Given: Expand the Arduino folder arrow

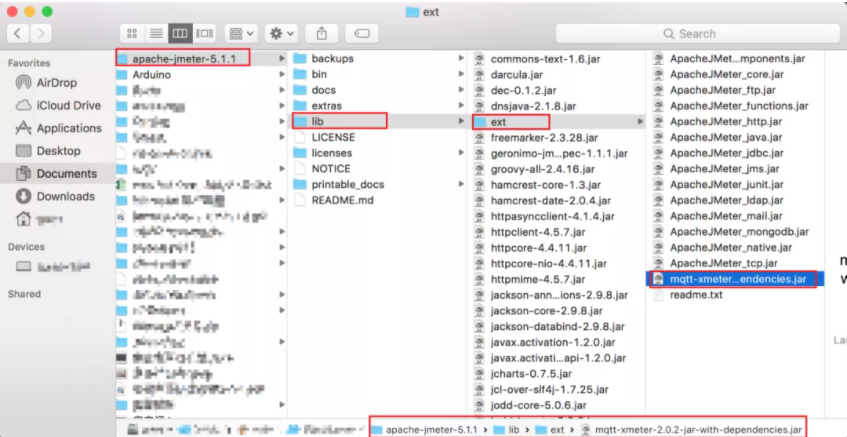Looking at the screenshot, I should pos(282,75).
